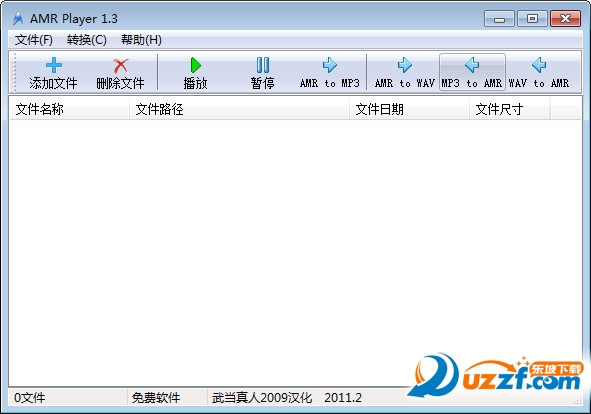The width and height of the screenshot is (591, 414).
Task: Open the 文件(F) menu
Action: point(34,40)
